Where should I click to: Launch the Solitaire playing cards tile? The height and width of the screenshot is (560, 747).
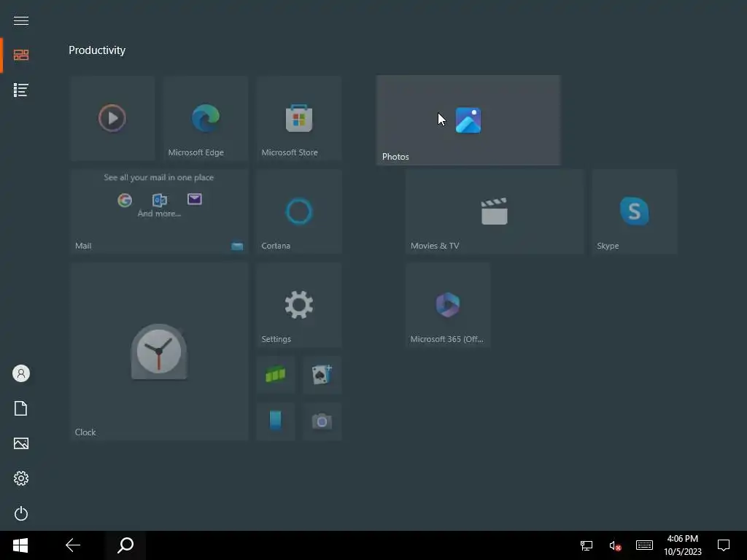coord(322,375)
